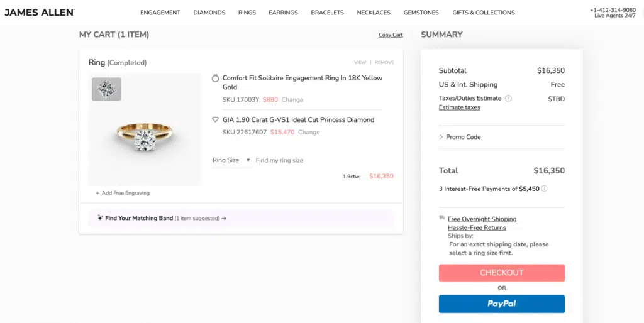Select the diamond thumbnail image

pyautogui.click(x=106, y=89)
